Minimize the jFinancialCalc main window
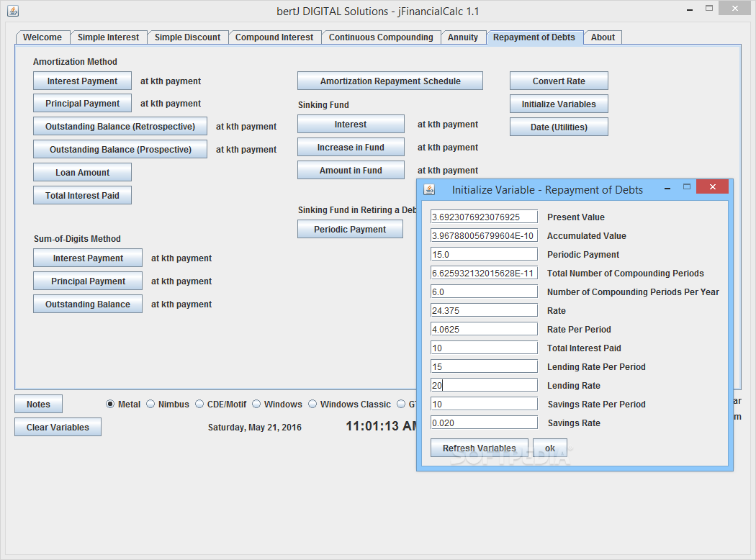 (x=690, y=9)
